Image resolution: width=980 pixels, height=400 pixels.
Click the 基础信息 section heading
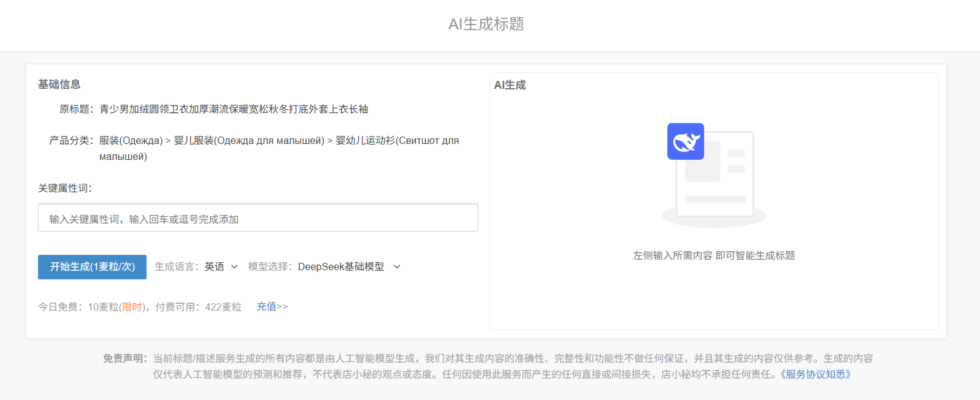59,85
